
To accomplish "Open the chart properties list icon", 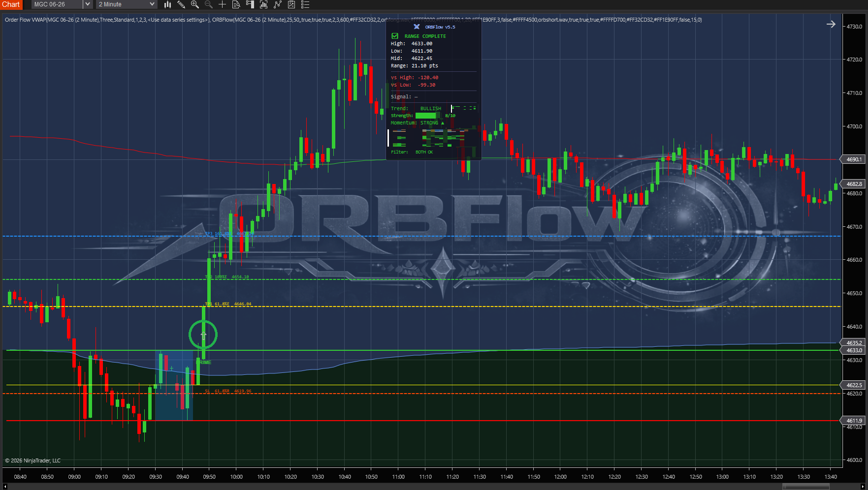I will [305, 4].
